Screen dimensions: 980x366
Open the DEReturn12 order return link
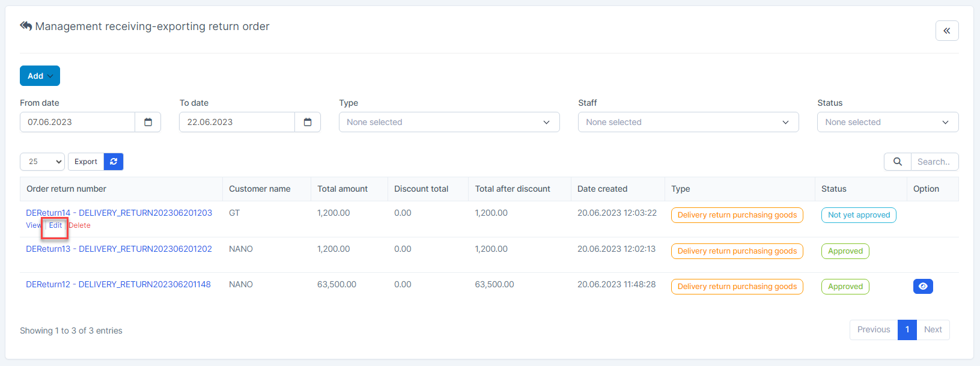(118, 284)
